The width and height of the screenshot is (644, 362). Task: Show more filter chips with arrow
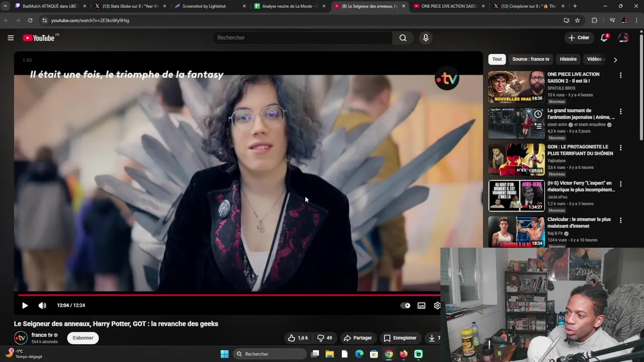click(615, 59)
